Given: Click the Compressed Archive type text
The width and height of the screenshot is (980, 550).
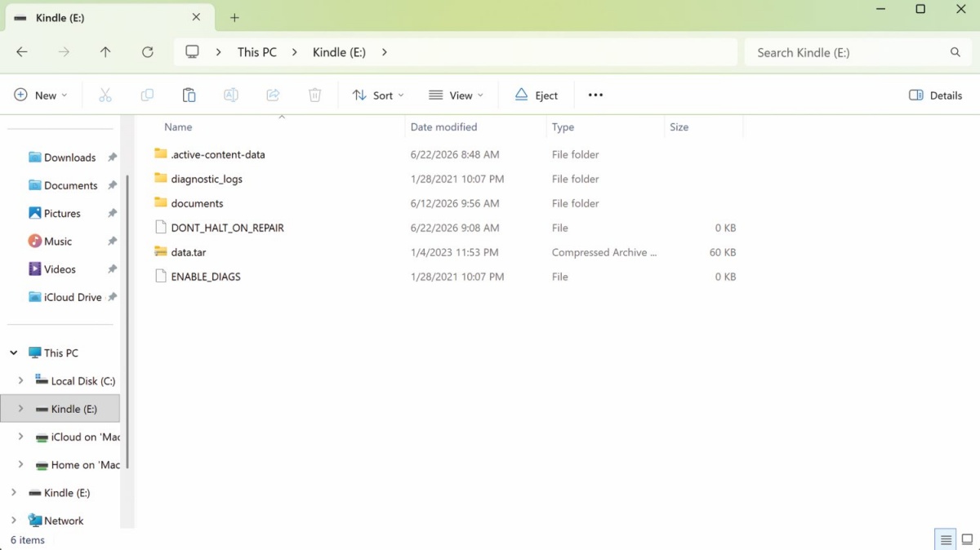Looking at the screenshot, I should click(604, 252).
